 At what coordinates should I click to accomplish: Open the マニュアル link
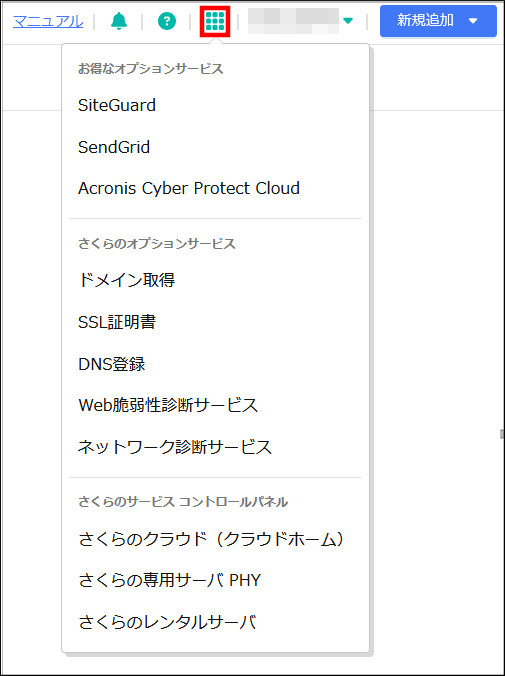pos(48,21)
